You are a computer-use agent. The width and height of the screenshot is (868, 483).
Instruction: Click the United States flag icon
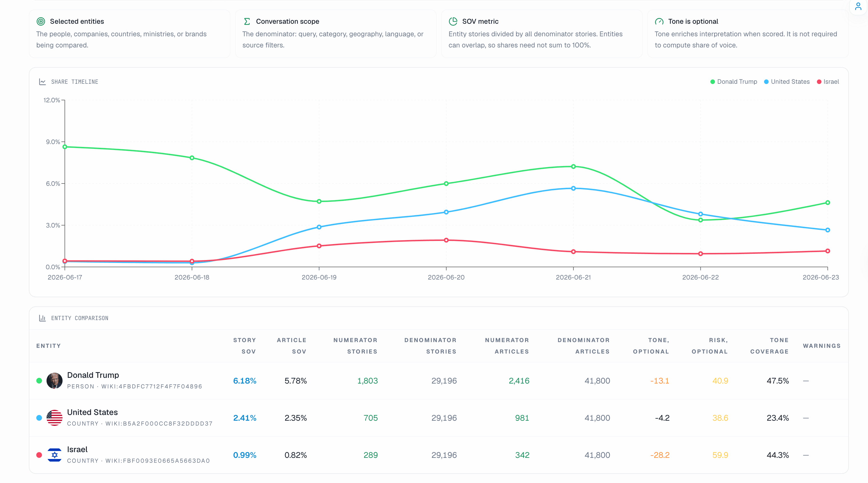(x=54, y=418)
